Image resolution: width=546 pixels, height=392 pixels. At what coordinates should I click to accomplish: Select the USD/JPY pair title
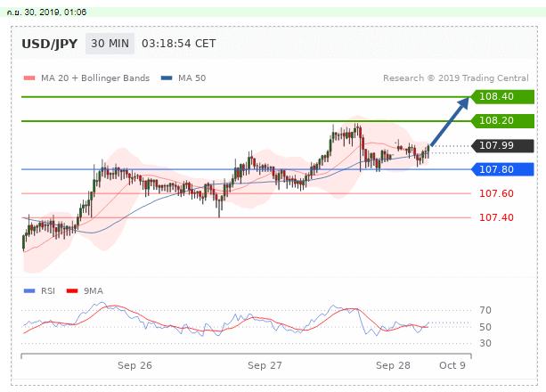click(50, 44)
